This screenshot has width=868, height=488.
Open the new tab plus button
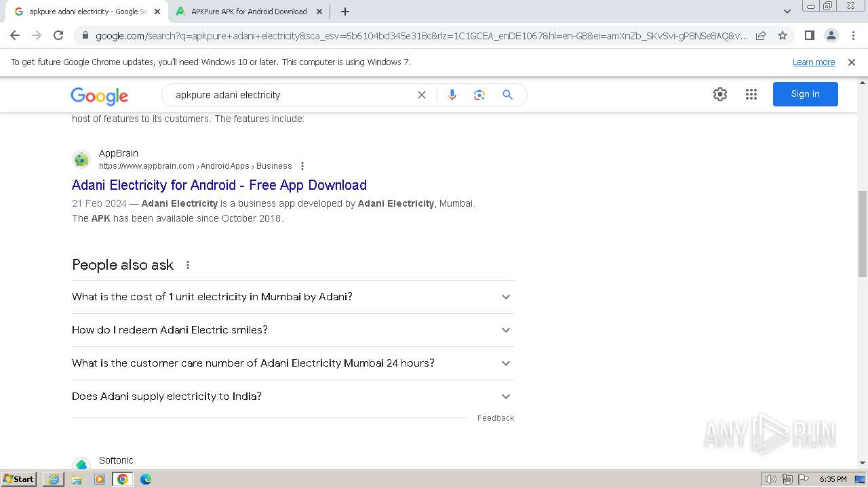[344, 12]
